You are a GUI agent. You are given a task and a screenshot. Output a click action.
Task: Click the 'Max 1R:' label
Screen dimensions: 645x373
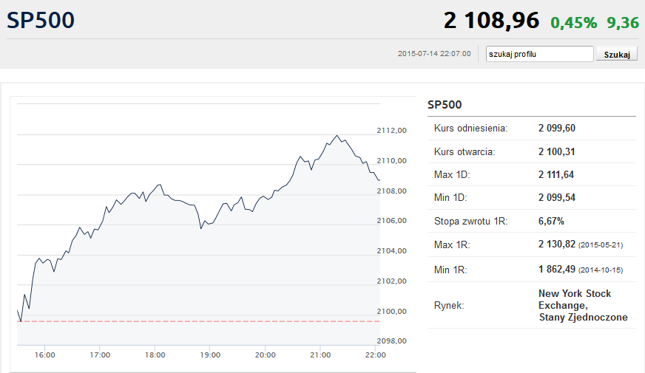pyautogui.click(x=452, y=245)
